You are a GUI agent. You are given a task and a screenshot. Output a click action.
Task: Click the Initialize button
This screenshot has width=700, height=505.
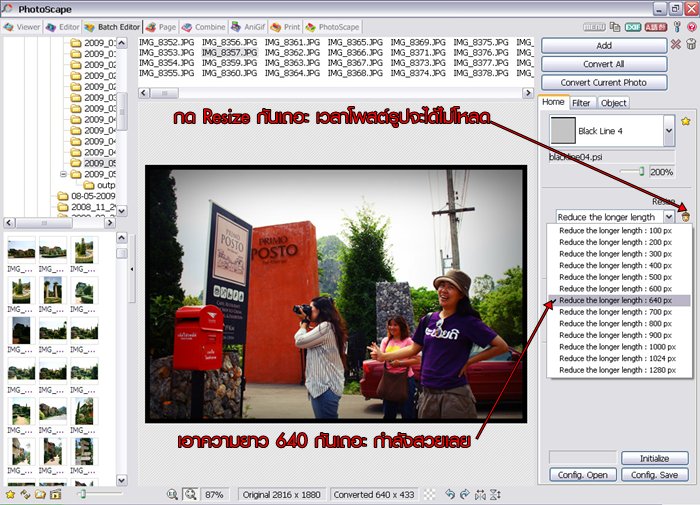(654, 458)
